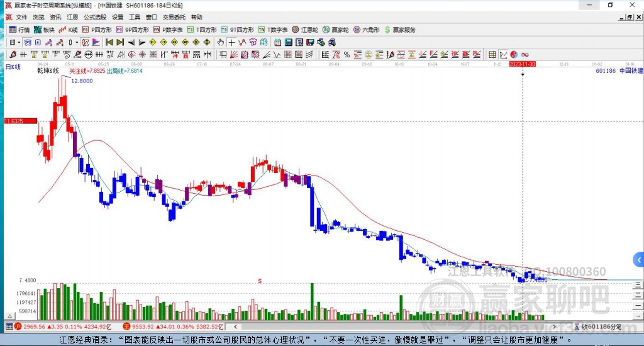644x346 pixels.
Task: Click the first yellow diamond arrow icon
Action: pyautogui.click(x=152, y=42)
